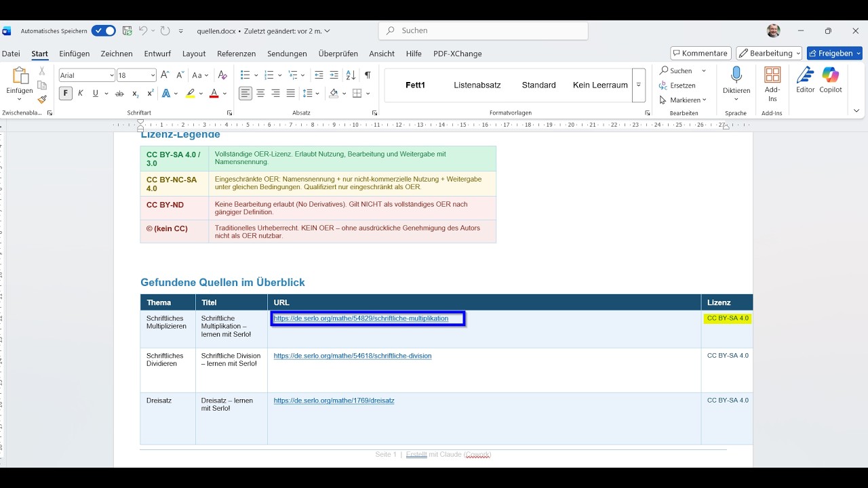
Task: Open the serlo dreisatz link
Action: [334, 401]
